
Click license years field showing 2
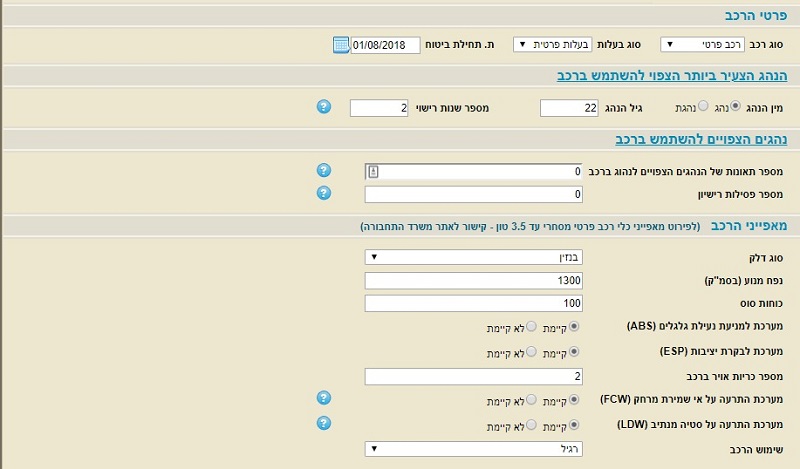click(x=379, y=108)
